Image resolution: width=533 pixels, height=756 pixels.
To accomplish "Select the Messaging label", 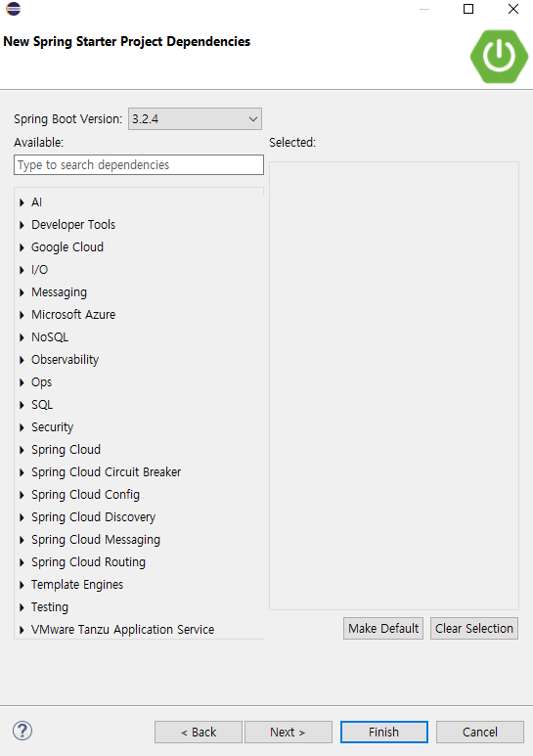I will (x=60, y=292).
